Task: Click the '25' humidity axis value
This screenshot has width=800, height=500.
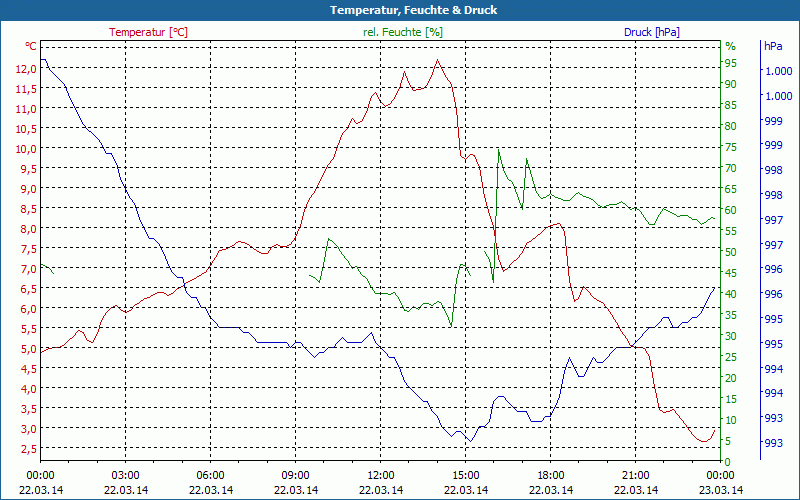Action: click(731, 357)
